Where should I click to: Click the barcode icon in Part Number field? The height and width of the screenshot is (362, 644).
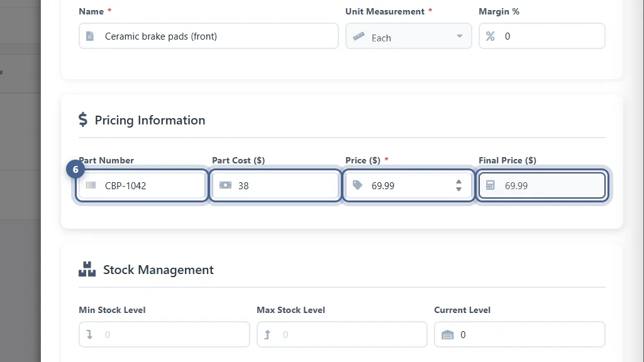pos(91,185)
